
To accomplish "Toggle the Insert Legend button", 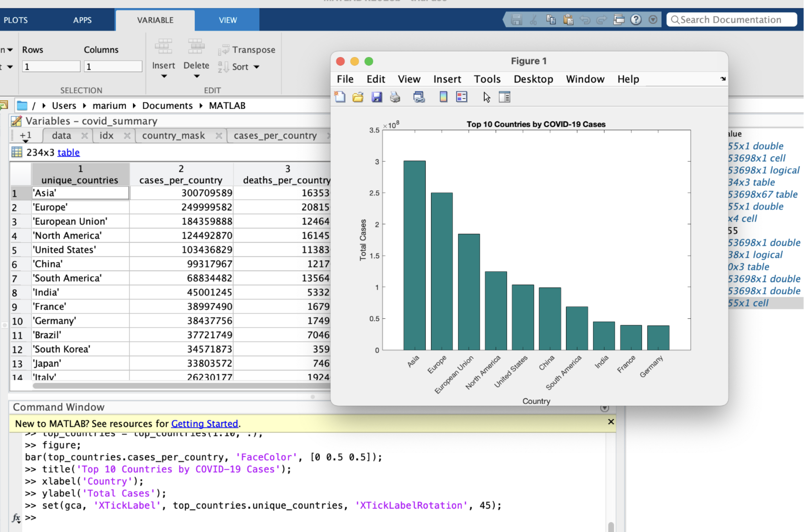I will point(462,97).
